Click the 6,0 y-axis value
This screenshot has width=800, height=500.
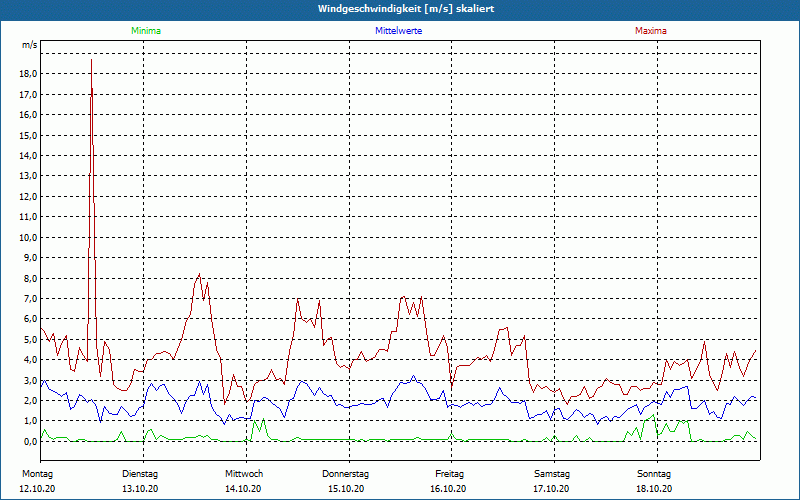tap(30, 319)
